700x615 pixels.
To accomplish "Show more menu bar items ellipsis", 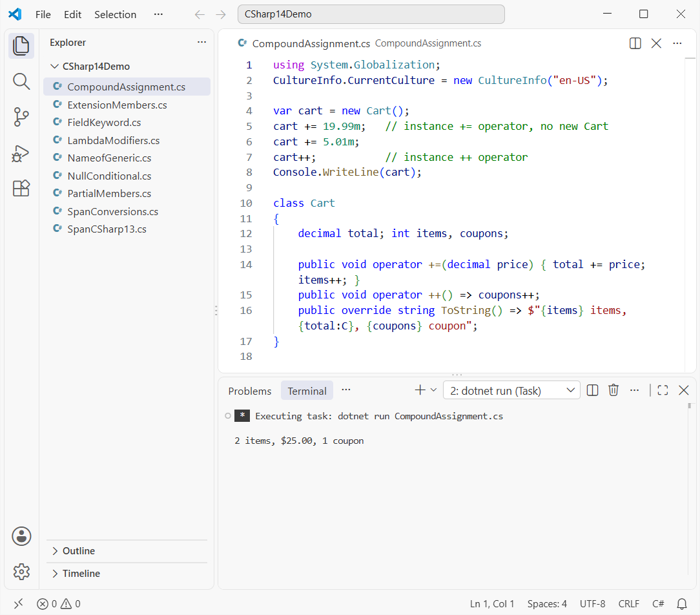I will [158, 14].
